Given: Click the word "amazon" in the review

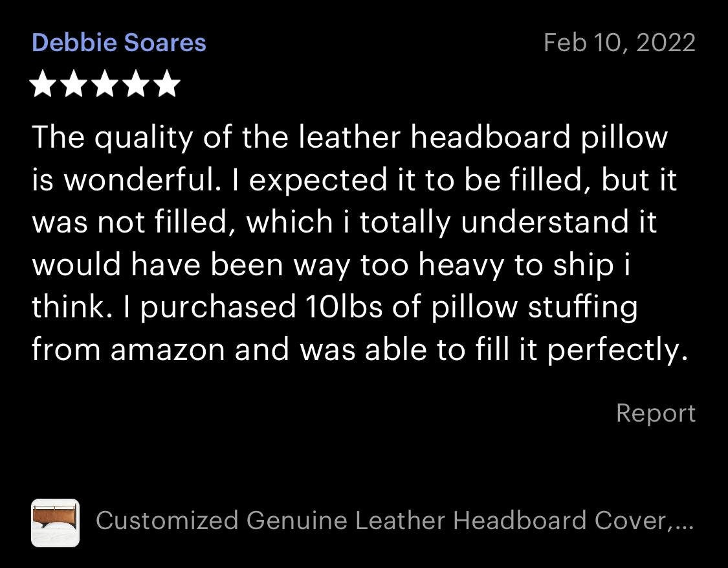Looking at the screenshot, I should (168, 350).
